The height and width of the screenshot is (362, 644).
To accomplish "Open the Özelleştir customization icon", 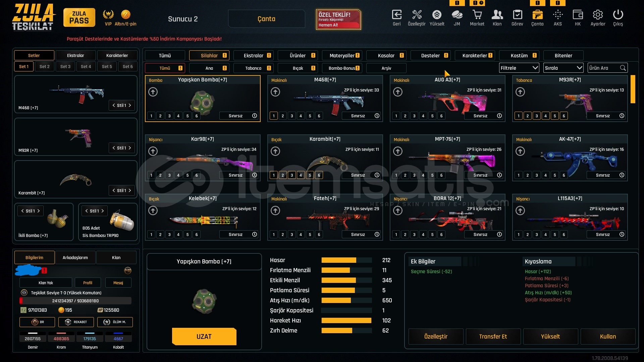I will click(x=417, y=15).
